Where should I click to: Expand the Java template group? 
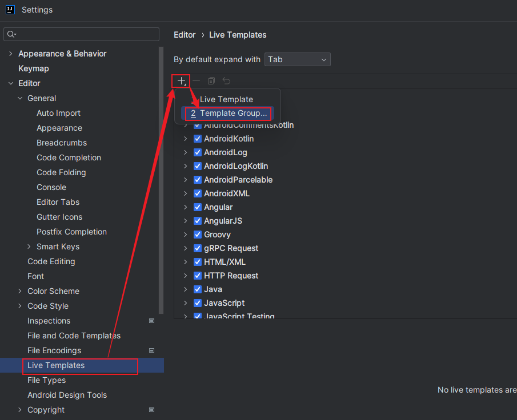[x=185, y=289]
